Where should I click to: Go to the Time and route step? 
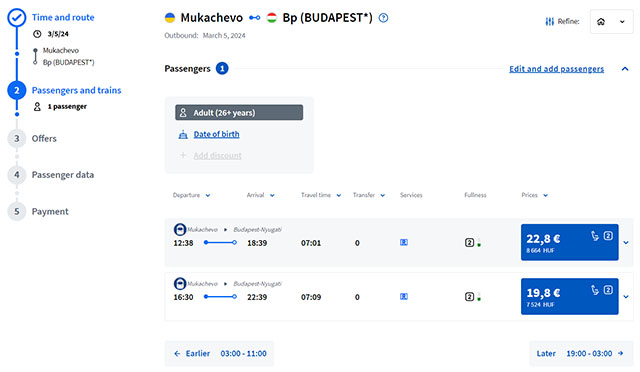[x=63, y=18]
